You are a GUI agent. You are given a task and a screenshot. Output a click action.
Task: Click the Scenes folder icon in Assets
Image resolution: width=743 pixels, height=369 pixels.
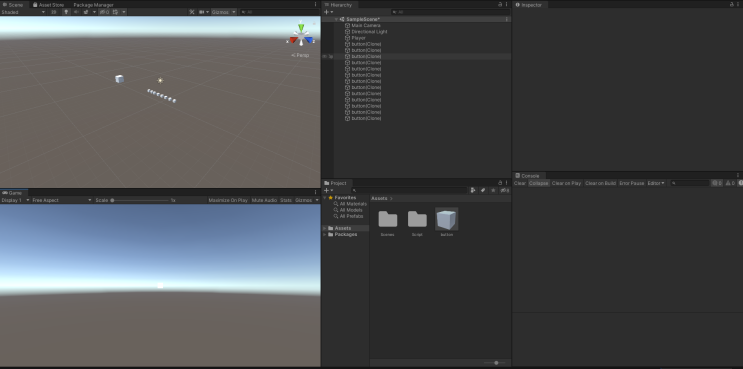[388, 219]
